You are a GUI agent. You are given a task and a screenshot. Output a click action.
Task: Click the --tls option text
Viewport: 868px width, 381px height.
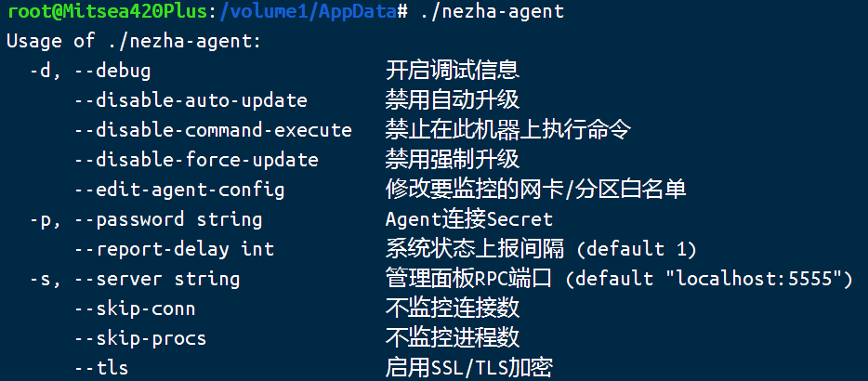101,368
